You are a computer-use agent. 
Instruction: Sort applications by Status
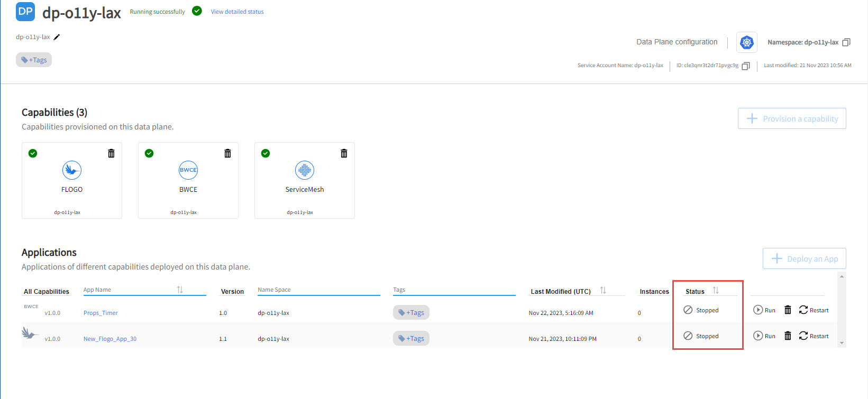(716, 290)
